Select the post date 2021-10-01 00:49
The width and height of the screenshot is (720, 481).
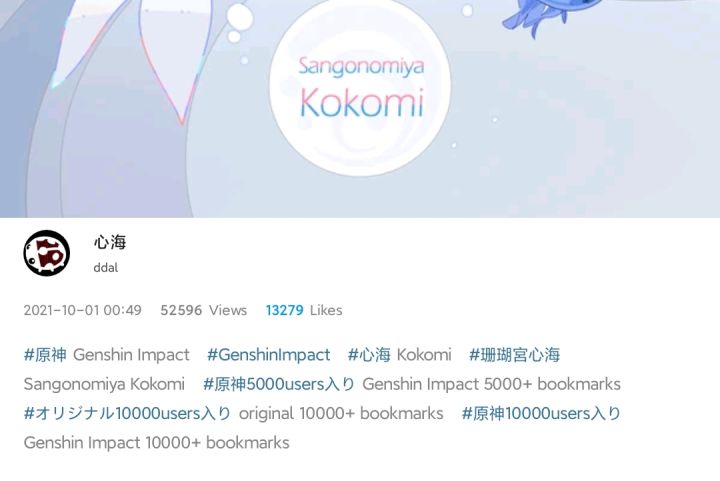click(x=83, y=310)
